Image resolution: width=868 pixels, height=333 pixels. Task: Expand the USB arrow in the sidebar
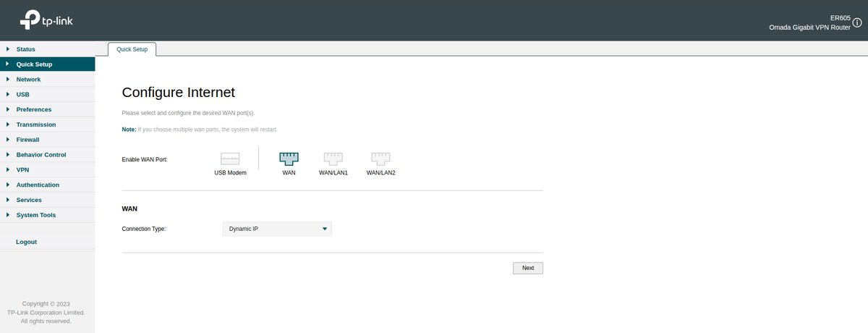[x=7, y=94]
